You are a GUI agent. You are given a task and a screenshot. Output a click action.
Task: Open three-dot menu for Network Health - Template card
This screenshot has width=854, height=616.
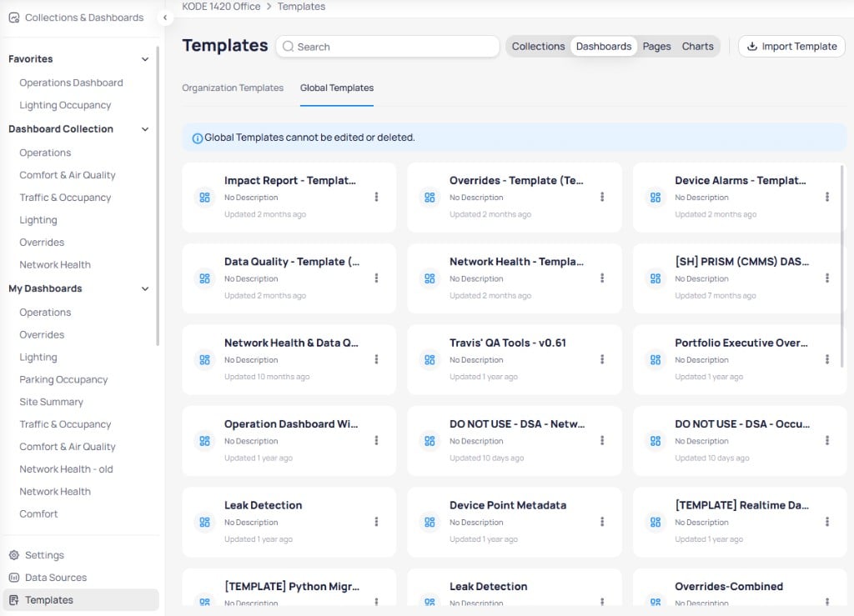(x=602, y=278)
